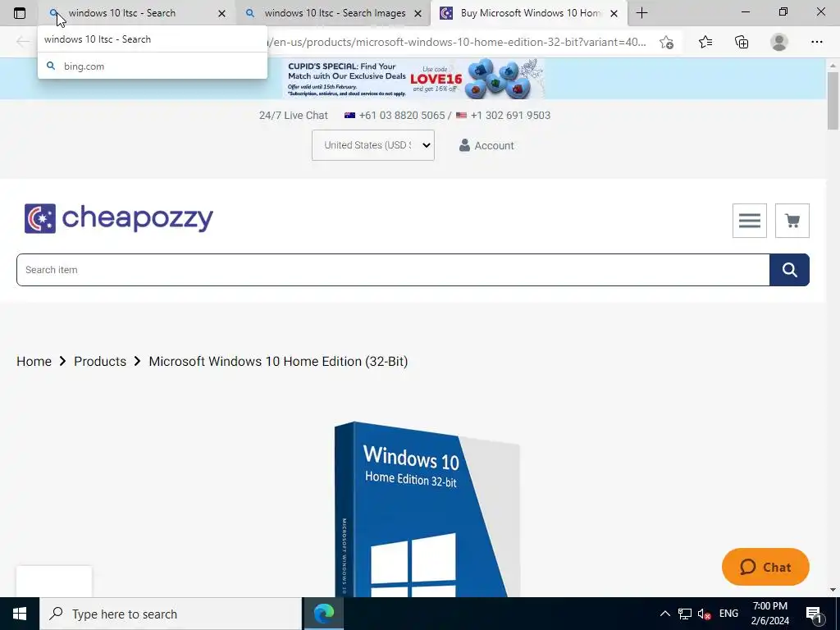The image size is (840, 630).
Task: Close the Buy Microsoft Windows 10 tab
Action: coord(614,13)
